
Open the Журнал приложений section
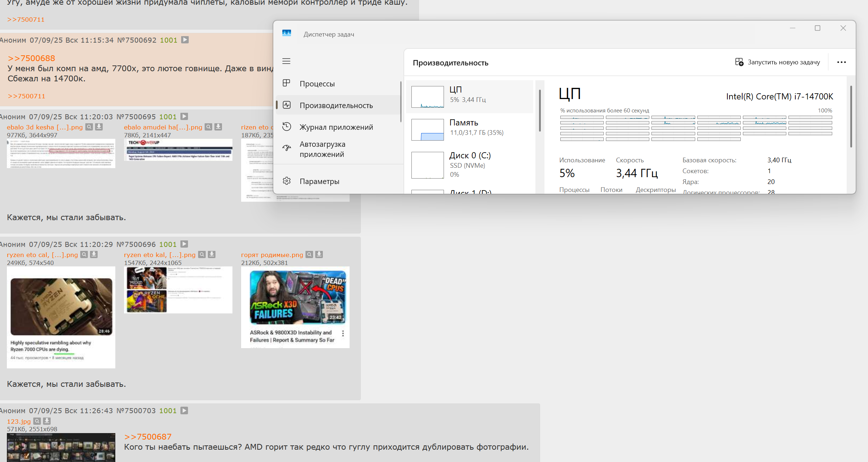pos(338,127)
